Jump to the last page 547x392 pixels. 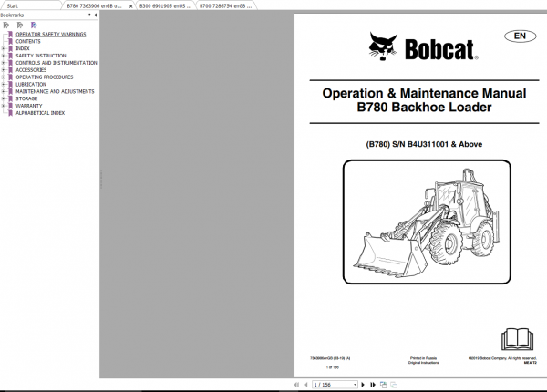373,385
